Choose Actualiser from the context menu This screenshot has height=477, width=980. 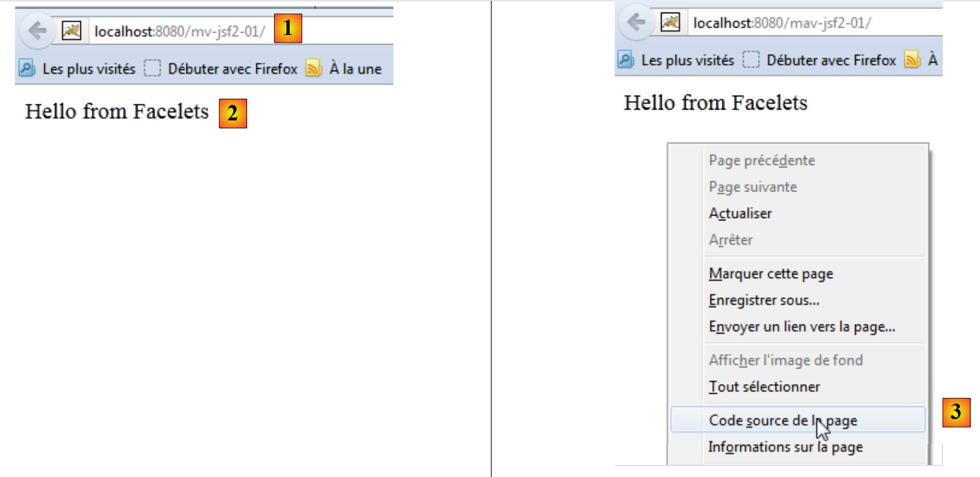[740, 213]
